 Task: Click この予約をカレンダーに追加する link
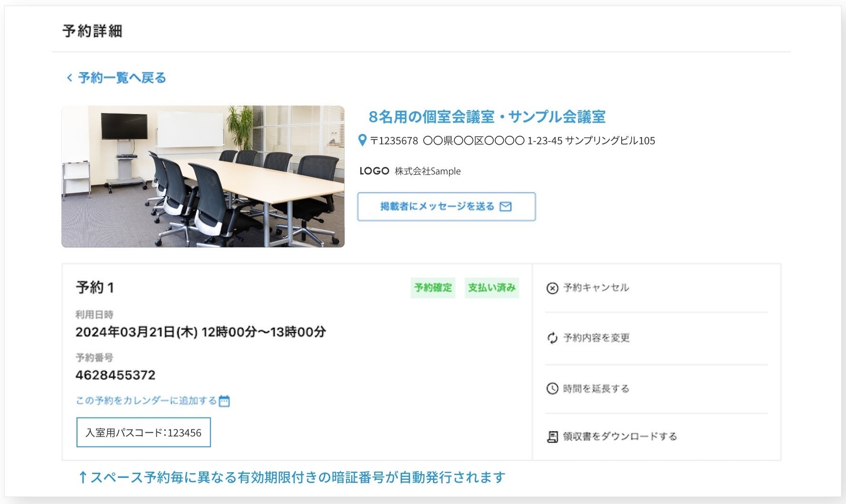(146, 400)
